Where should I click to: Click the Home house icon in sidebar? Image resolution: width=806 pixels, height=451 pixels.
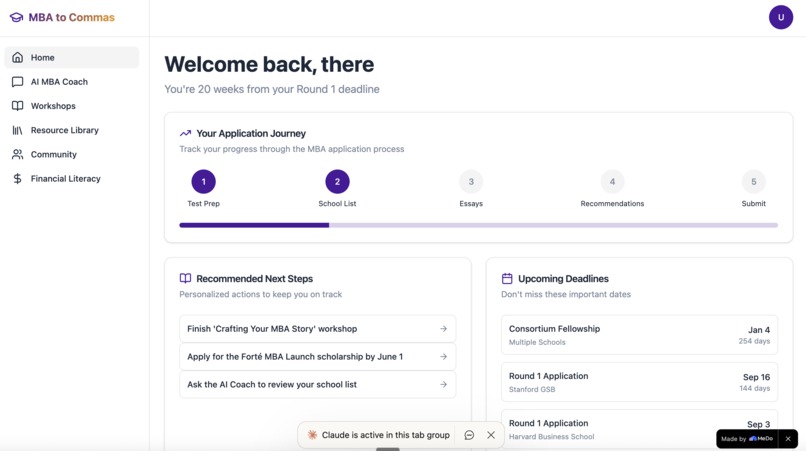(x=17, y=58)
